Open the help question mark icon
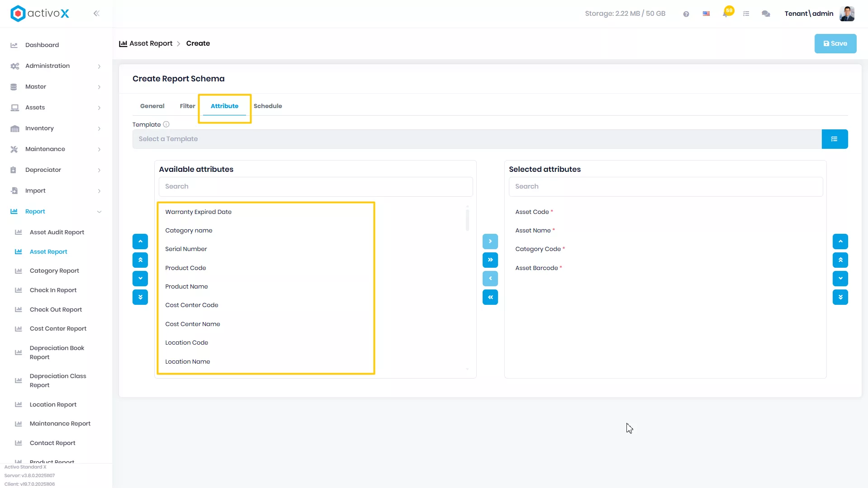Image resolution: width=868 pixels, height=488 pixels. click(x=686, y=14)
